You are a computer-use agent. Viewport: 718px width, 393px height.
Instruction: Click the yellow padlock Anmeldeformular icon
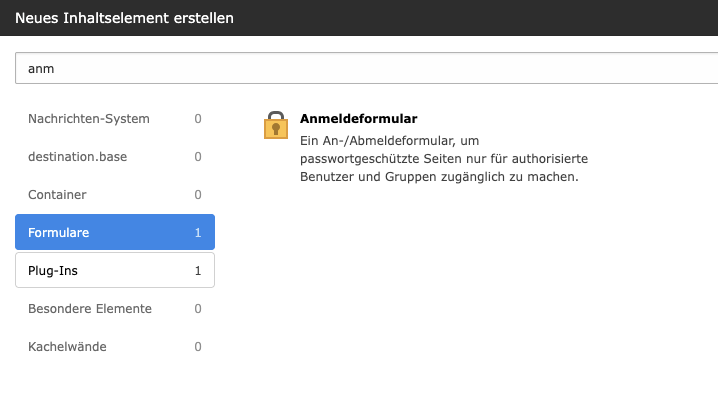pyautogui.click(x=276, y=125)
